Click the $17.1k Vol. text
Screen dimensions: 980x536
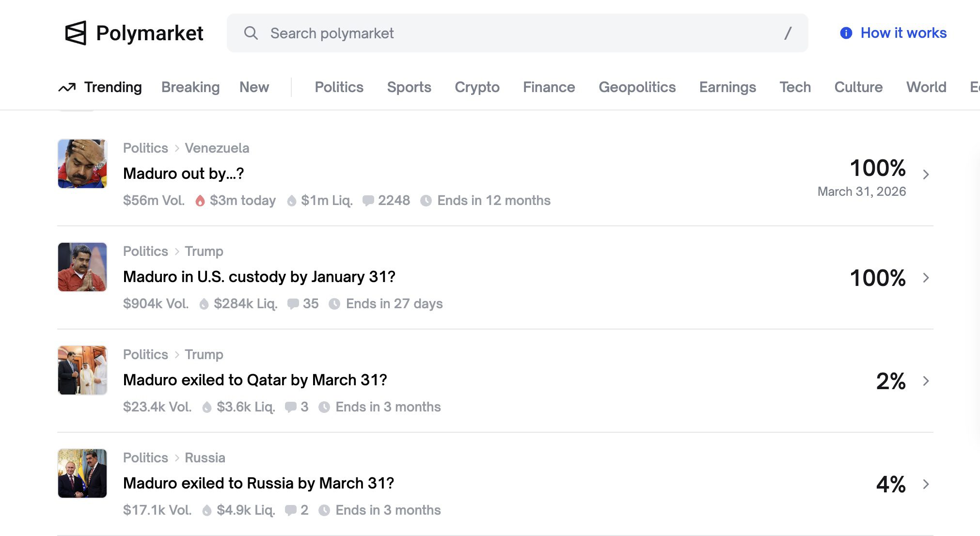click(x=158, y=510)
